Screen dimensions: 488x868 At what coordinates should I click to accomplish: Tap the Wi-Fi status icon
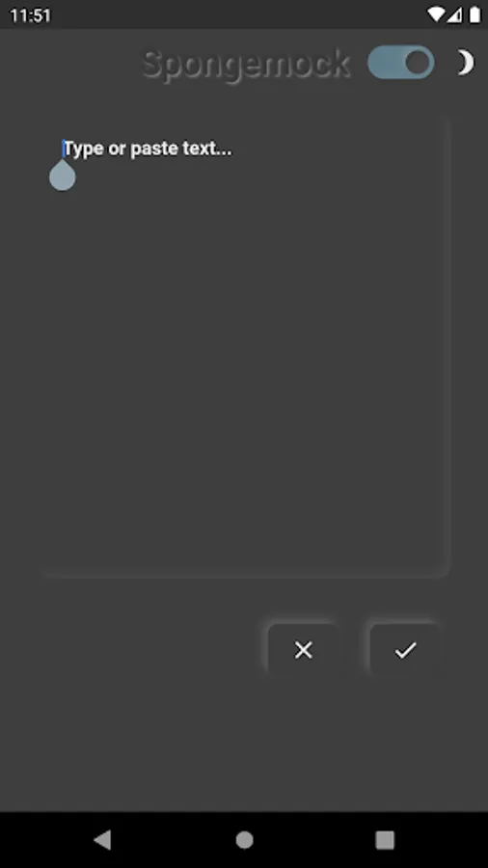(x=435, y=14)
